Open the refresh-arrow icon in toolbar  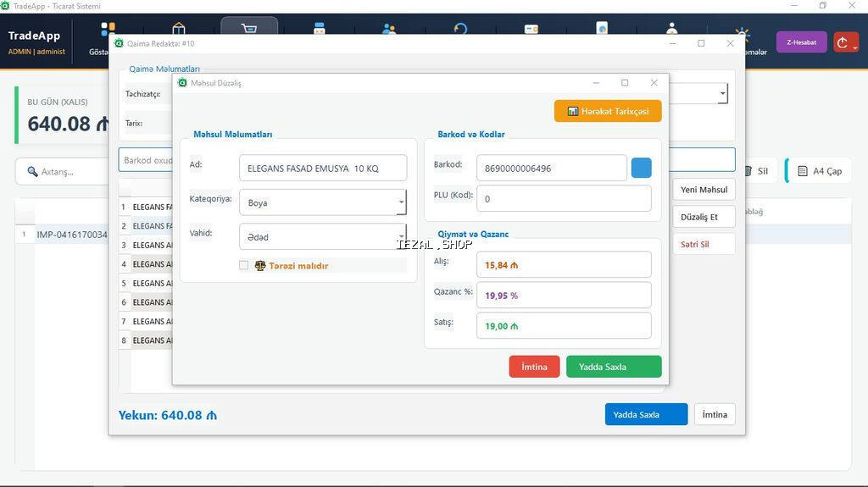point(460,29)
